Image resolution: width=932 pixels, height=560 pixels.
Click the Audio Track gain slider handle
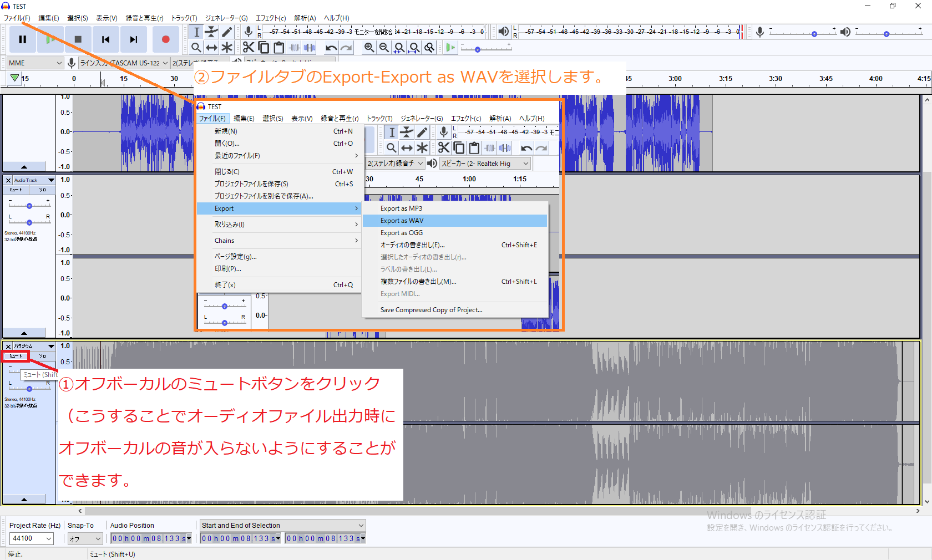click(x=29, y=206)
